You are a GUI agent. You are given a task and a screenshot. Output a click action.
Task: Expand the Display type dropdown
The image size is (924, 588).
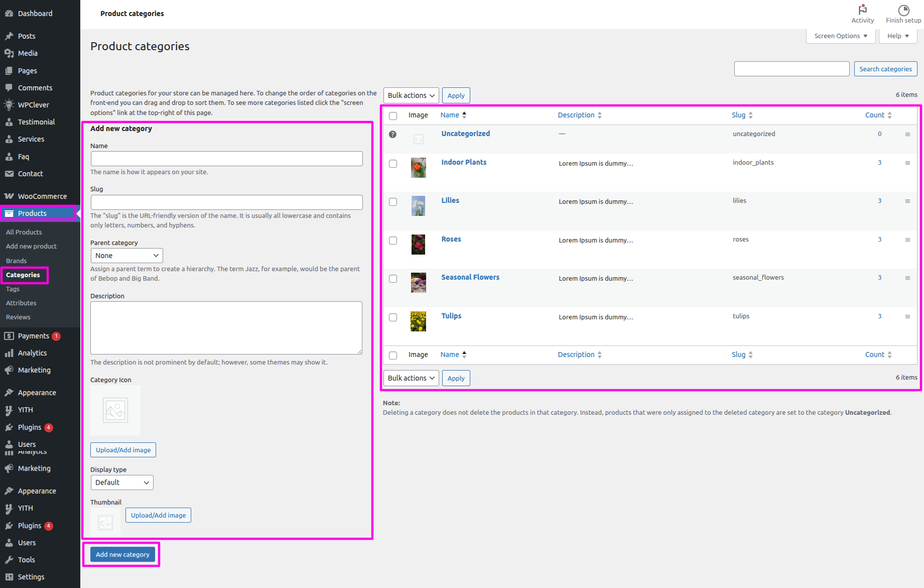(122, 483)
